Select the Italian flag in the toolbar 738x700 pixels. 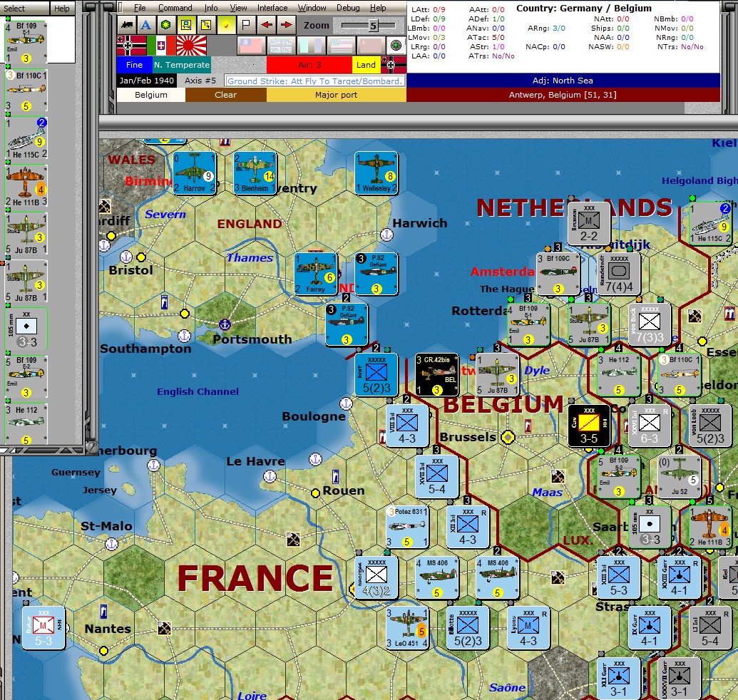[x=161, y=46]
